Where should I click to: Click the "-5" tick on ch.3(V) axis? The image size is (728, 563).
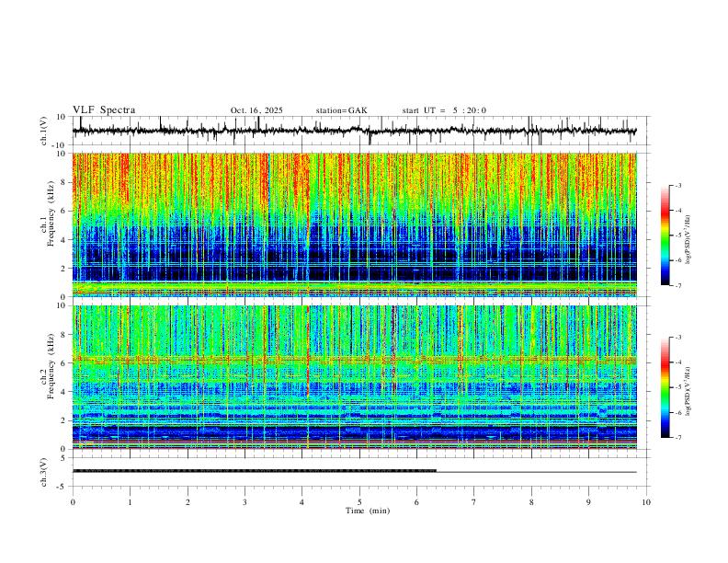pyautogui.click(x=63, y=487)
